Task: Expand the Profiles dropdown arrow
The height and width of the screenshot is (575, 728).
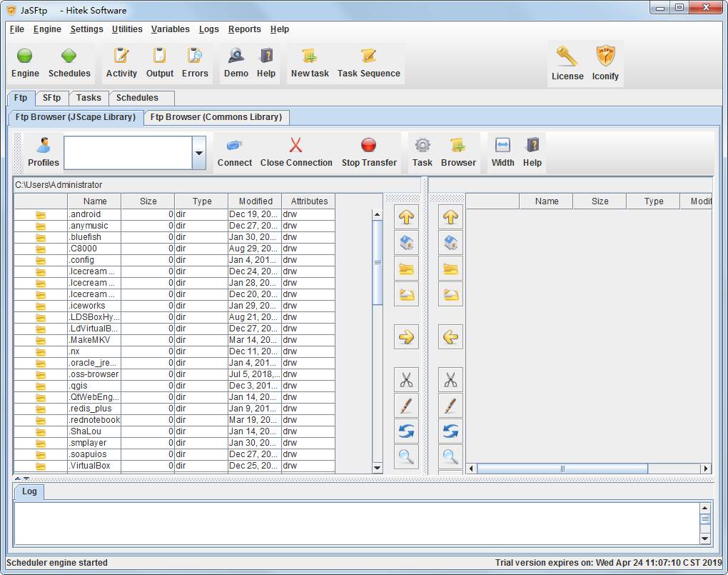Action: click(199, 153)
